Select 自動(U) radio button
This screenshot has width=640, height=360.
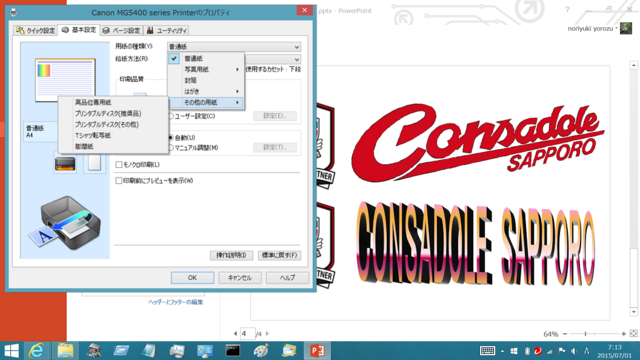171,138
